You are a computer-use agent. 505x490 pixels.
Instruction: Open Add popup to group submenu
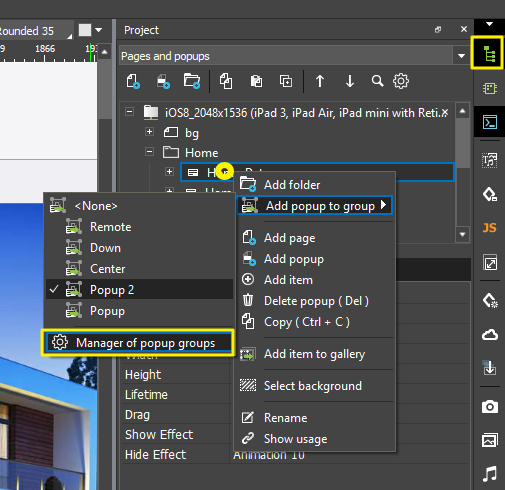click(315, 205)
